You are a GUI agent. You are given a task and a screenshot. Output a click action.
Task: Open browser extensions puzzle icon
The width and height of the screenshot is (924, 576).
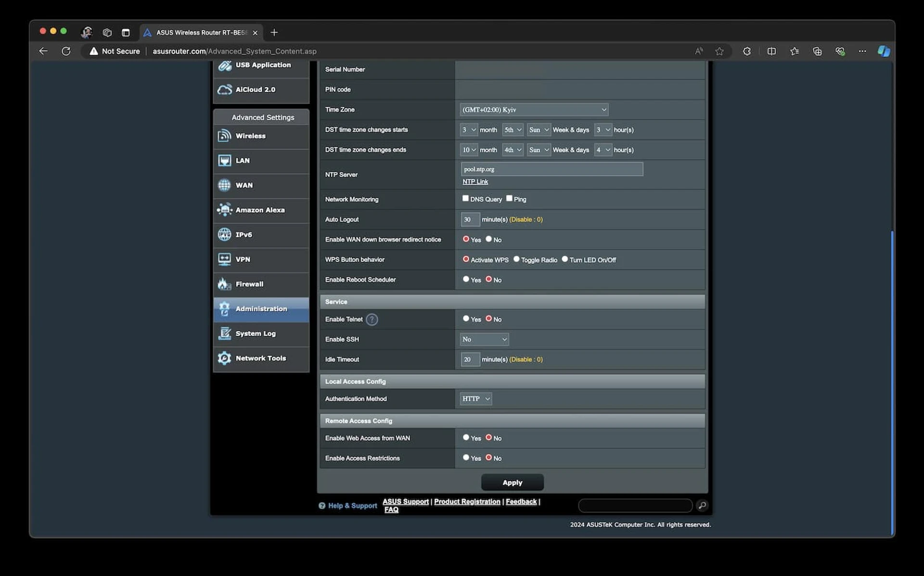[x=747, y=51]
